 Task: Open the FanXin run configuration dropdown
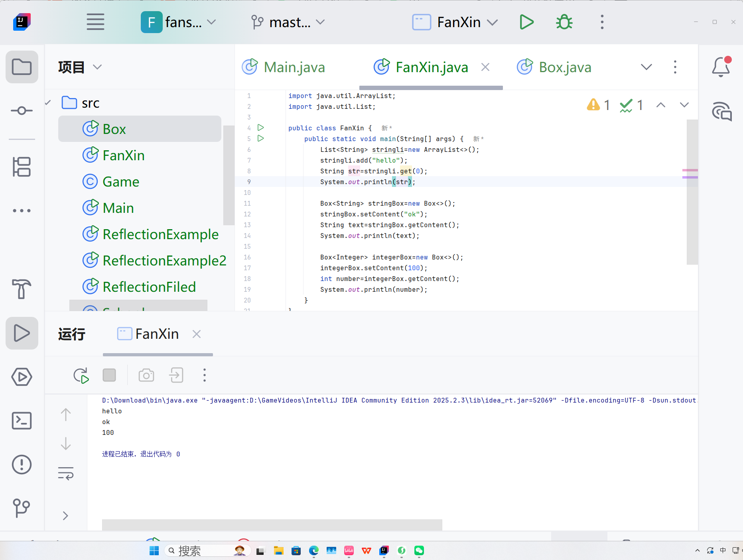455,22
